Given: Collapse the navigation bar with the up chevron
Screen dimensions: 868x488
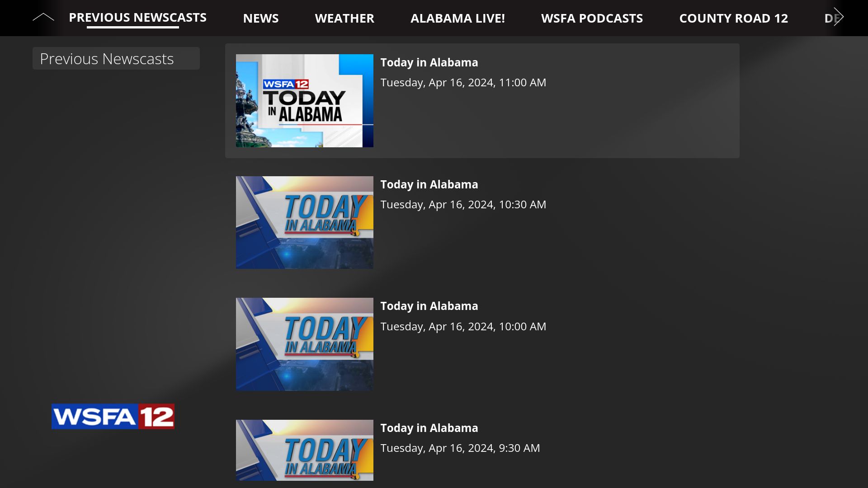Looking at the screenshot, I should pos(43,17).
